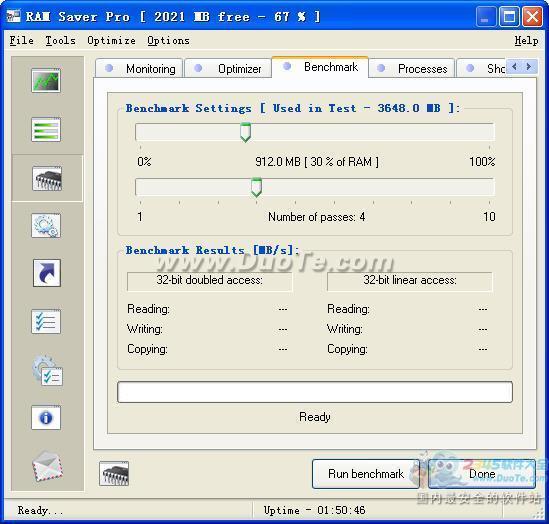This screenshot has width=549, height=524.
Task: Open the Optimize menu
Action: (x=111, y=41)
